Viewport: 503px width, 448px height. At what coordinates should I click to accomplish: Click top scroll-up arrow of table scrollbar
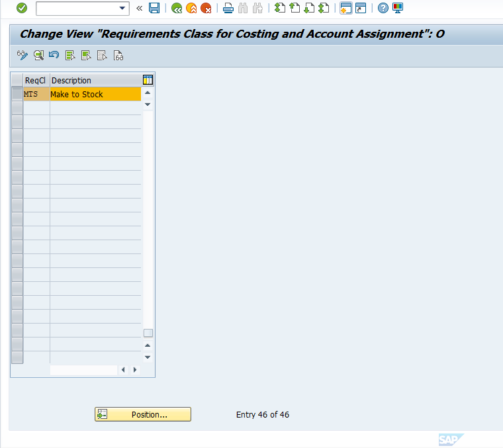pos(148,93)
